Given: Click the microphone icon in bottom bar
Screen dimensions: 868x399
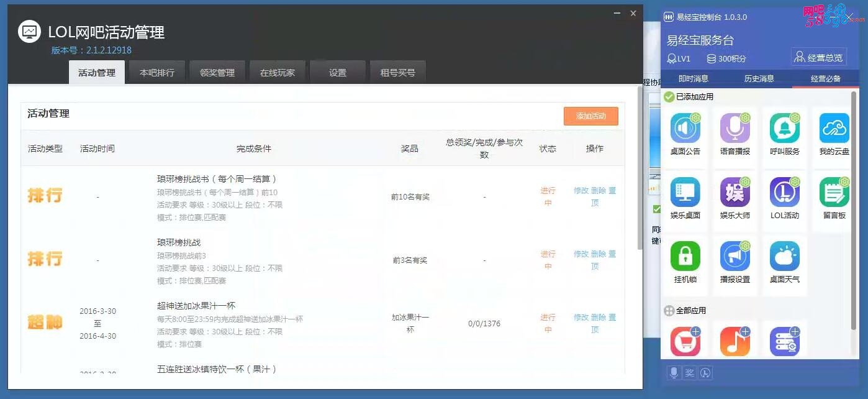Looking at the screenshot, I should tap(674, 373).
